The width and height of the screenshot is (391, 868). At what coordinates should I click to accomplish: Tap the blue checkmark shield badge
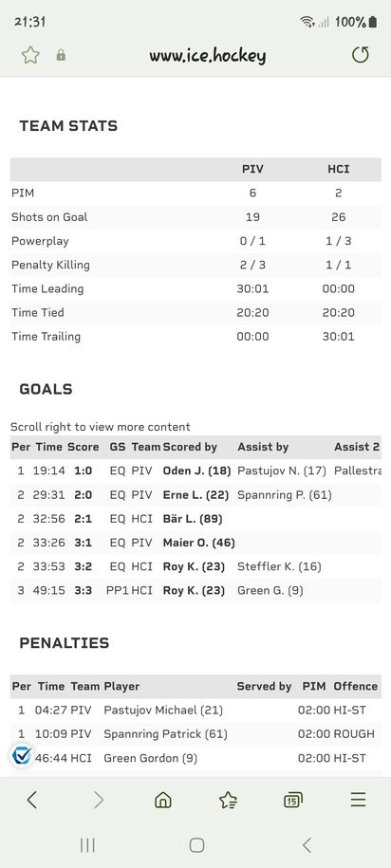tap(21, 755)
